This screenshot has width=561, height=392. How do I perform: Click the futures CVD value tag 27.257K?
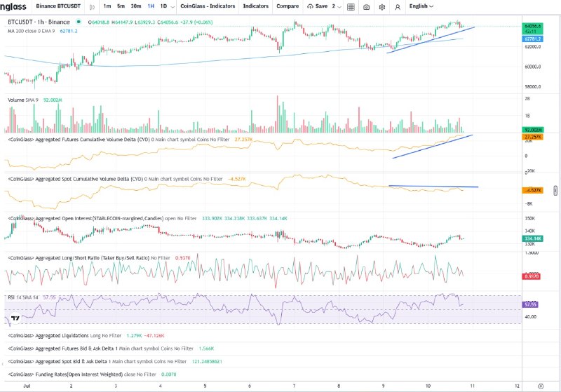(533, 137)
